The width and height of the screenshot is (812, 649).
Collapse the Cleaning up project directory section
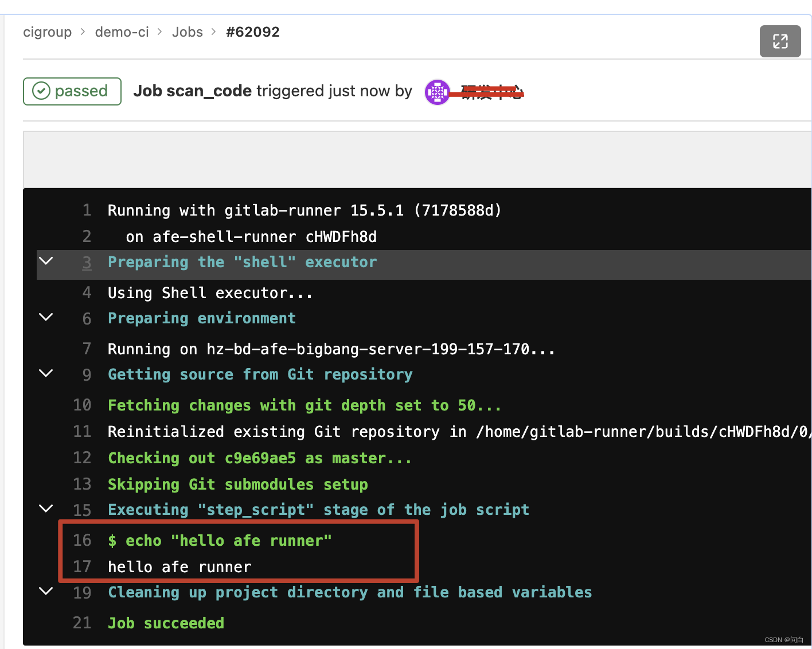click(46, 591)
